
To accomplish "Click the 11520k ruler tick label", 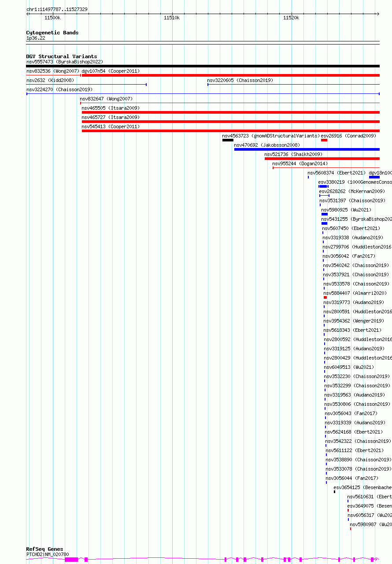I will pos(291,18).
